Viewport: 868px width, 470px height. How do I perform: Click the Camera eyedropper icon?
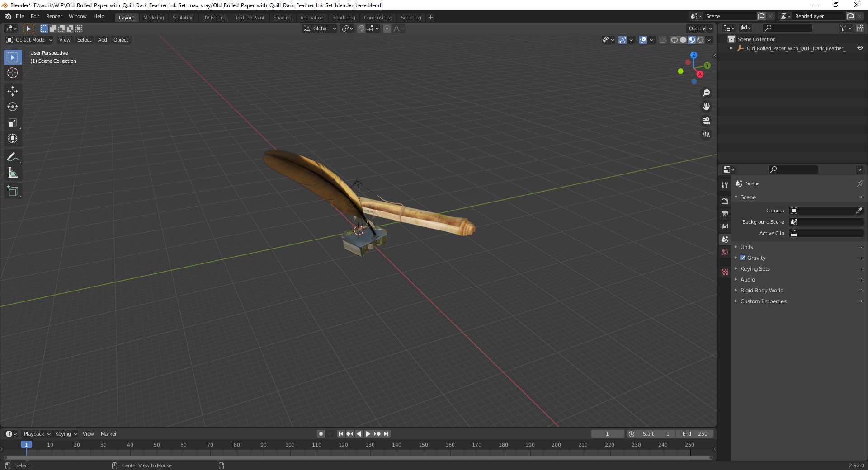tap(859, 211)
